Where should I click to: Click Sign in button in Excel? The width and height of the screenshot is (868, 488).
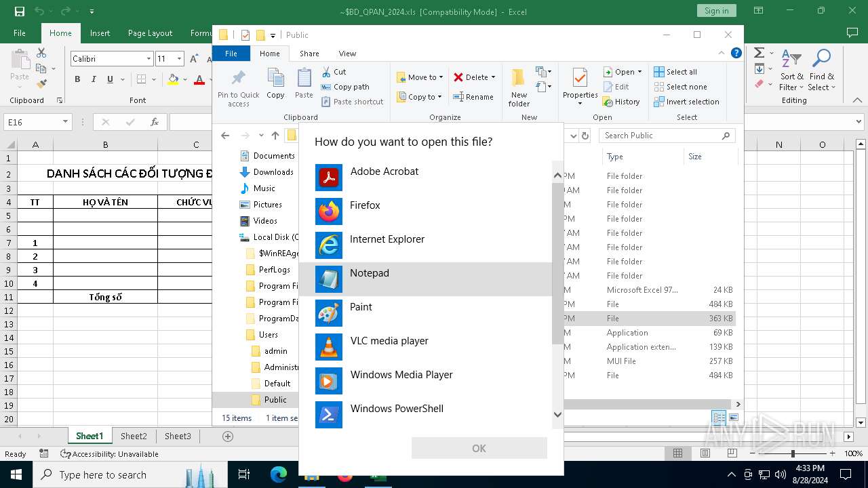(x=716, y=11)
